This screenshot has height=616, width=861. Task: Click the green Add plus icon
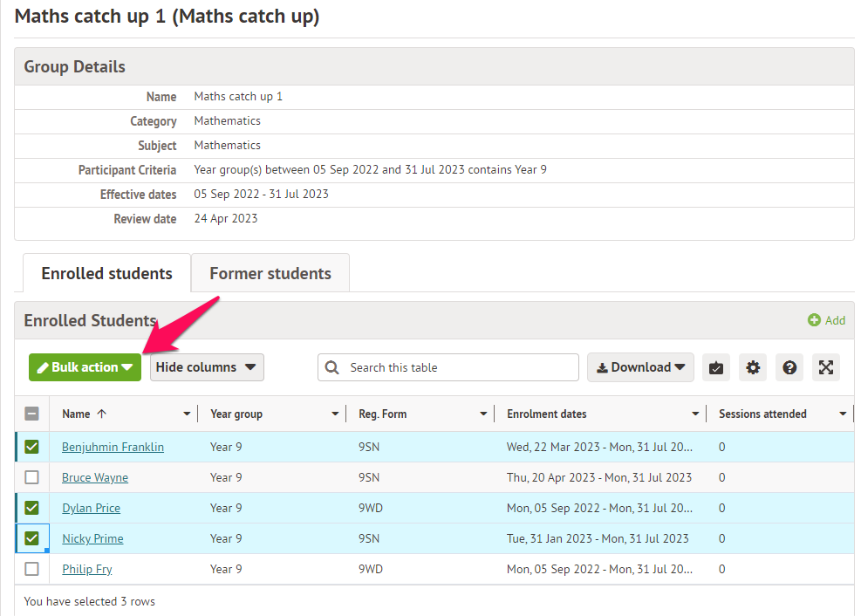tap(814, 320)
